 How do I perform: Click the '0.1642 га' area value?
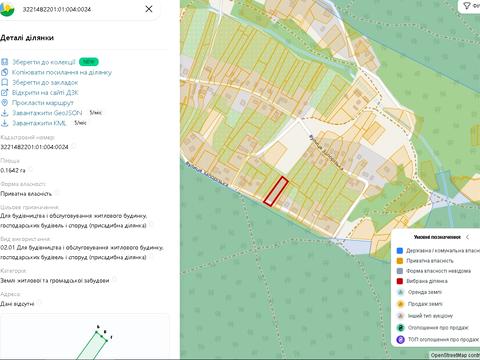tap(13, 170)
